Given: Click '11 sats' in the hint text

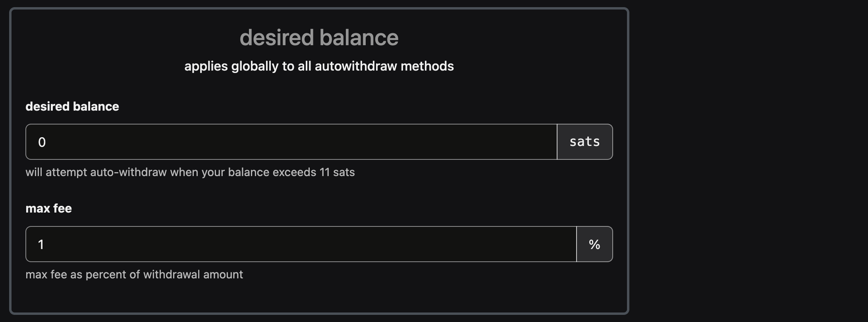Looking at the screenshot, I should [x=337, y=172].
